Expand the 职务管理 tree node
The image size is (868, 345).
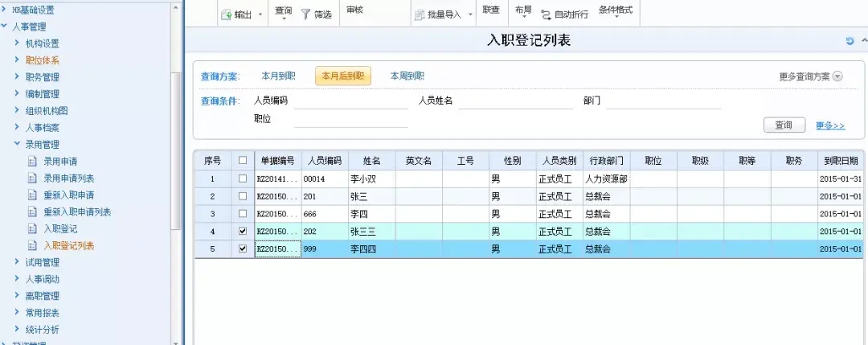point(18,77)
